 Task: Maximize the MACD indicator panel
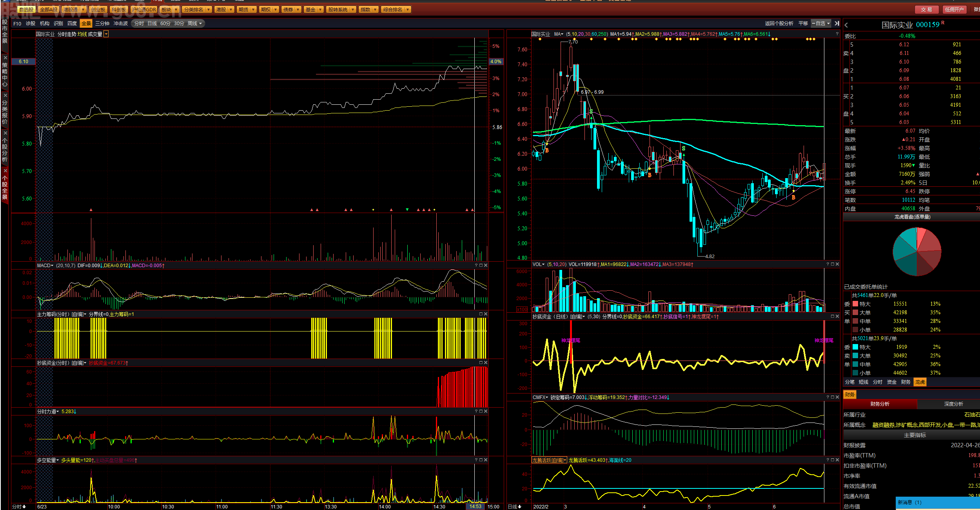pyautogui.click(x=481, y=266)
